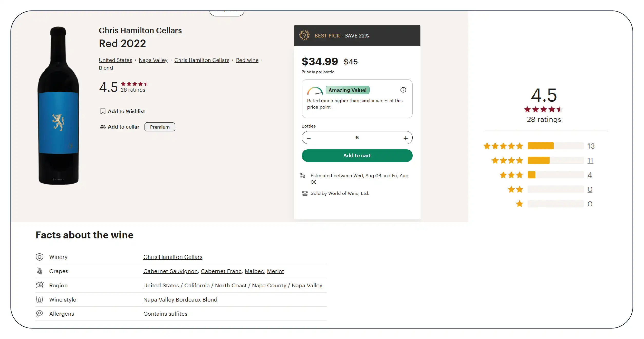
Task: Click the Winery shield icon
Action: coord(40,257)
